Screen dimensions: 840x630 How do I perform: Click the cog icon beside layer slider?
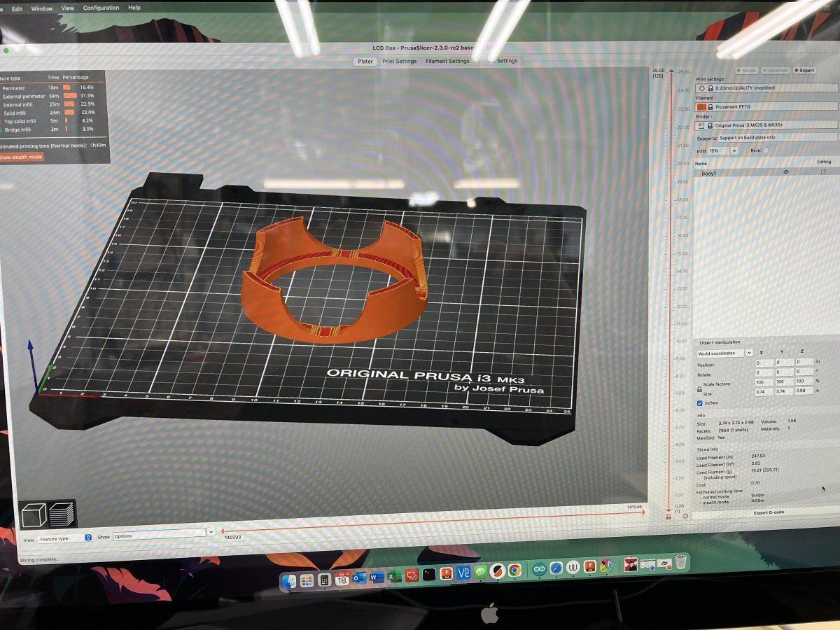(685, 516)
